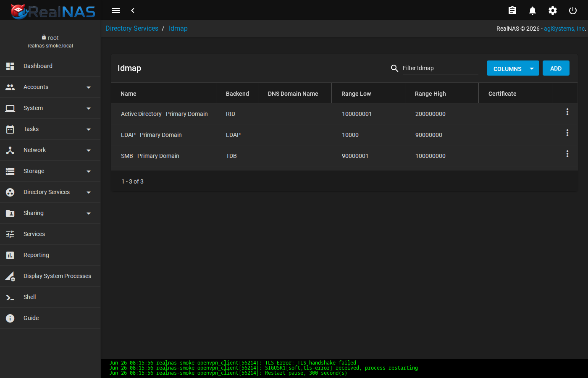Screen dimensions: 588x378
Task: Open Display System Processes menu item
Action: [x=50, y=276]
